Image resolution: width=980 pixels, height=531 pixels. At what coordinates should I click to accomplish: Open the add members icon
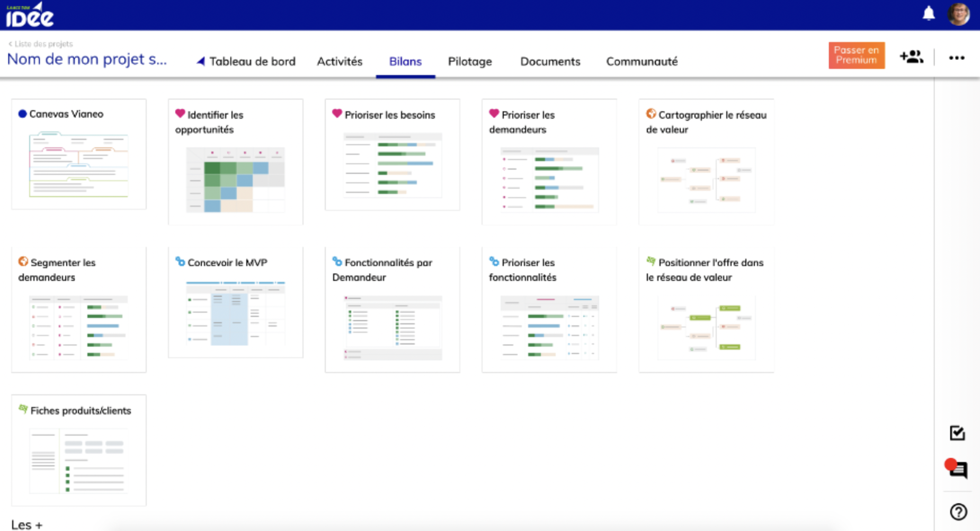911,57
